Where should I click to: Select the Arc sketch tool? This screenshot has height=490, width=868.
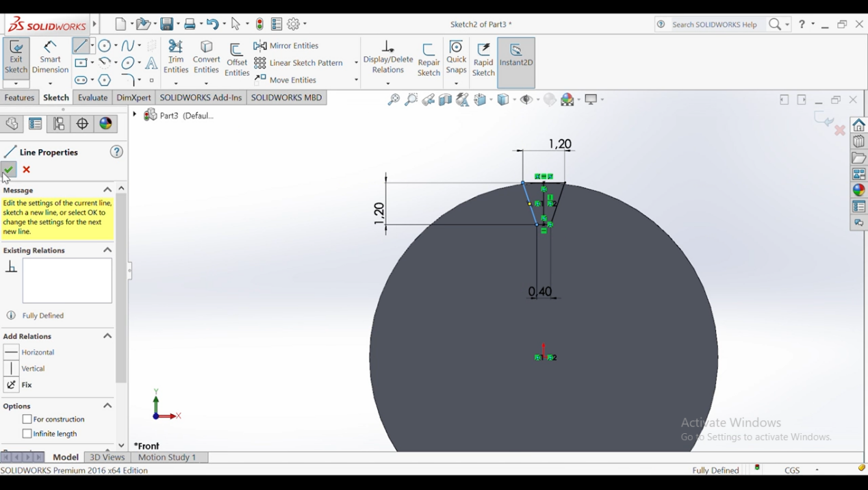(x=105, y=63)
